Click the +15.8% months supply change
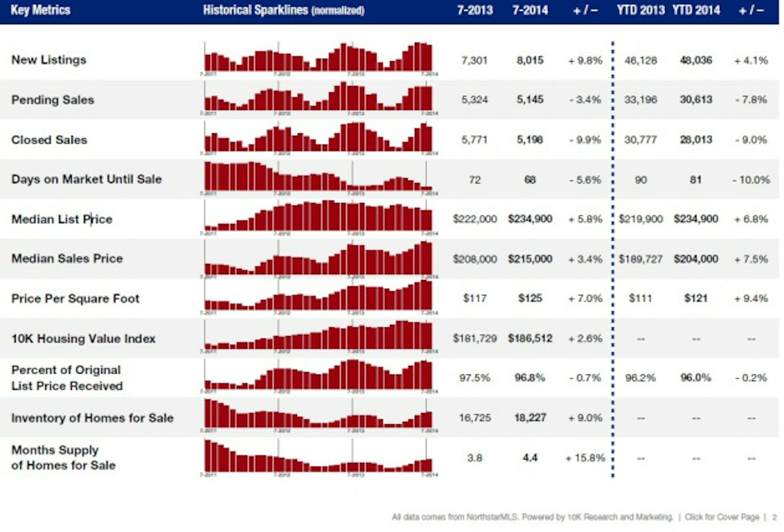This screenshot has width=784, height=532. pyautogui.click(x=585, y=458)
